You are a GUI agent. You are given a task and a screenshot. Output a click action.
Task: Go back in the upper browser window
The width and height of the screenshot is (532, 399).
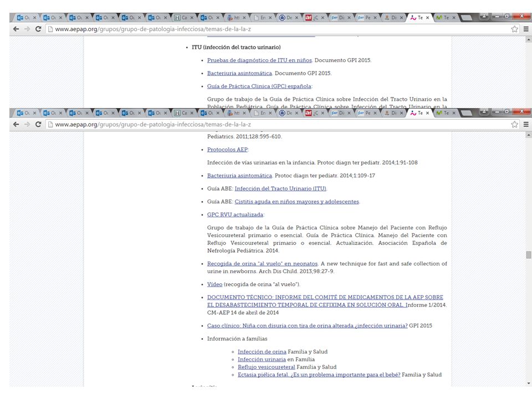[16, 29]
